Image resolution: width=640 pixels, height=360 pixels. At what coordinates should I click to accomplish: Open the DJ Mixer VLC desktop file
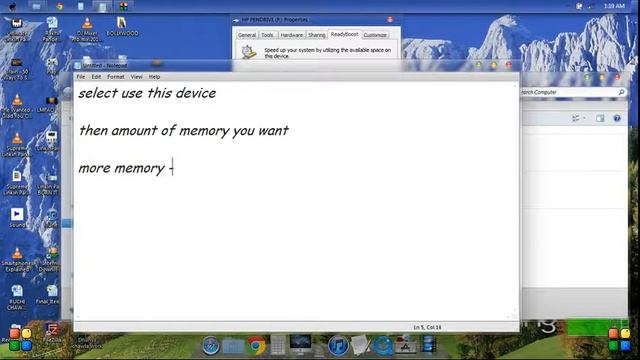(86, 29)
